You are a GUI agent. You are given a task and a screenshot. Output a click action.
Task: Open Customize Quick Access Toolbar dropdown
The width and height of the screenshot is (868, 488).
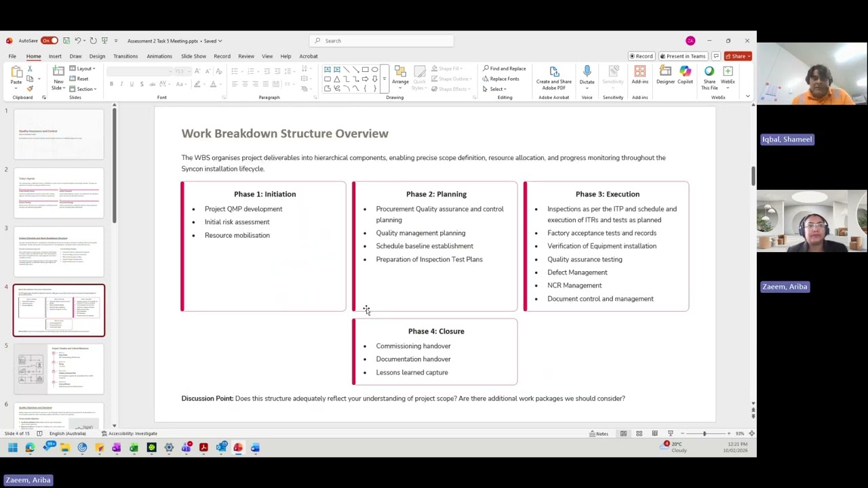[116, 41]
